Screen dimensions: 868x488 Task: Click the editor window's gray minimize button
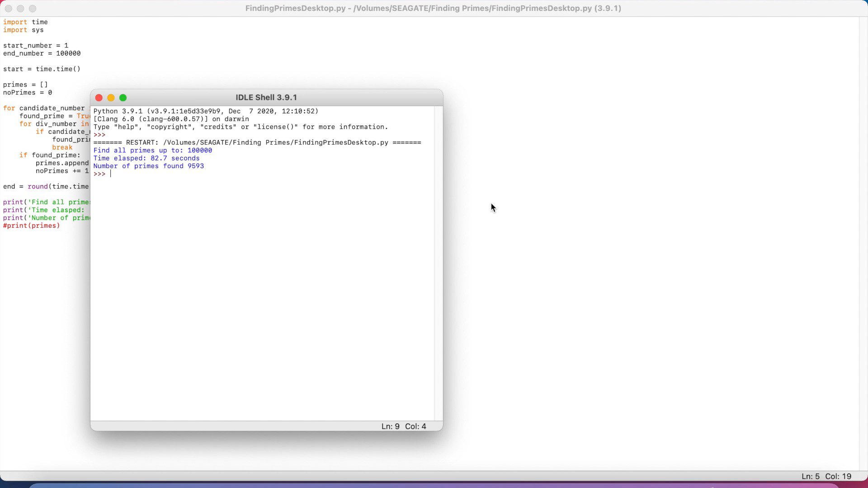point(20,9)
